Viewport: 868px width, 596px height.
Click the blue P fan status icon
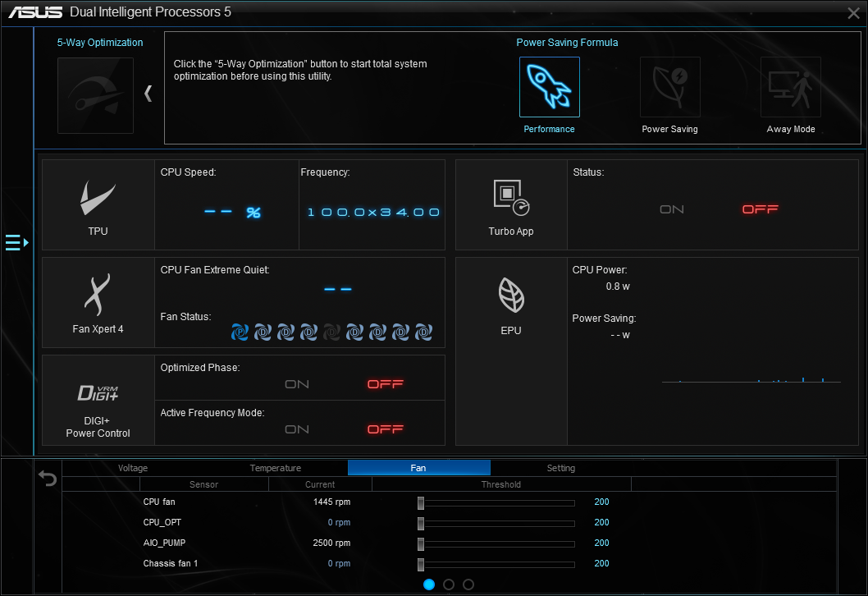coord(240,332)
